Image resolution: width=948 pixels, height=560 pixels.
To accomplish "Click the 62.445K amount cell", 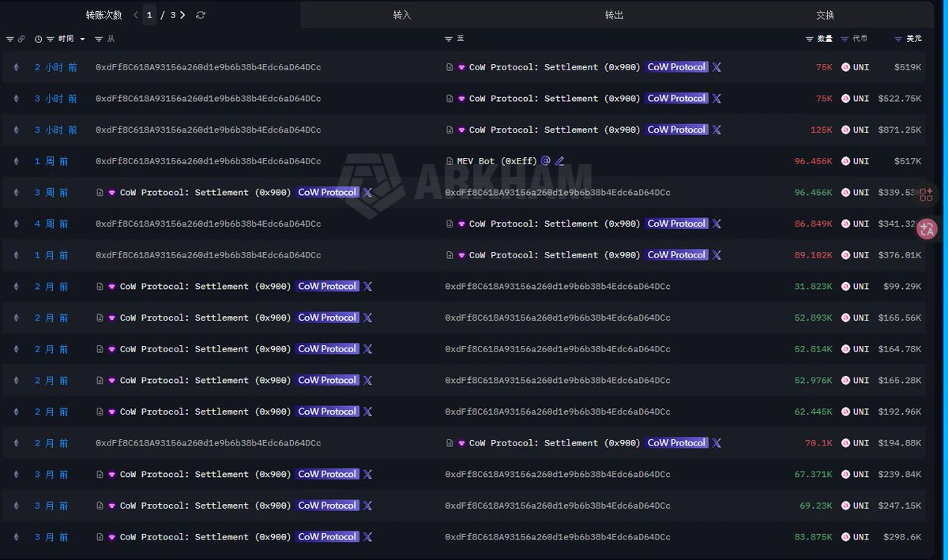I will pos(813,412).
